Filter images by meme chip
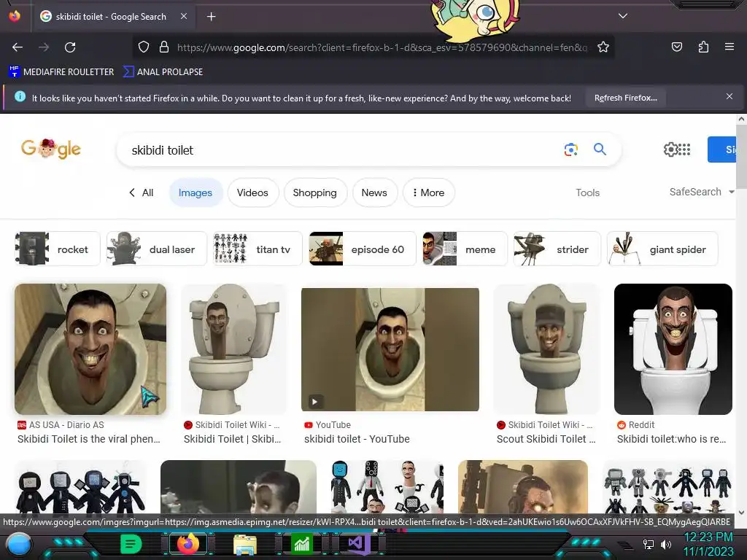 click(465, 249)
